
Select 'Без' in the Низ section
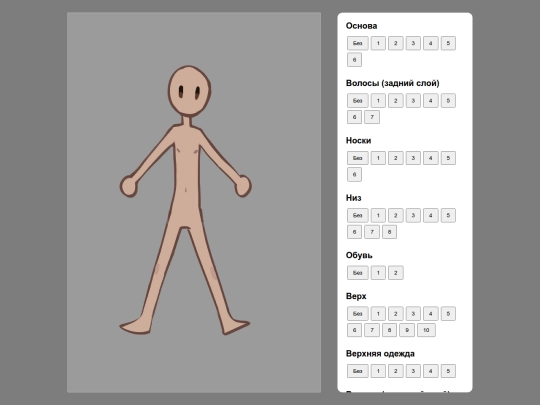pyautogui.click(x=357, y=215)
